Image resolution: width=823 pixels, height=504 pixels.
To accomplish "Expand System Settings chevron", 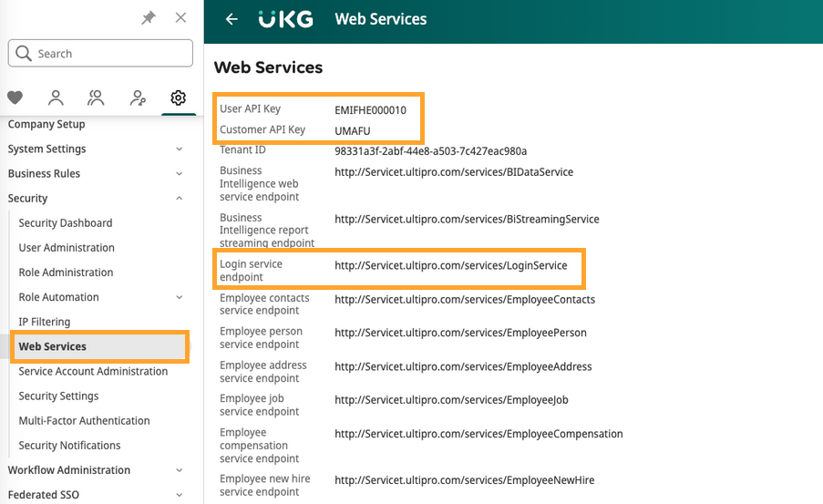I will 179,149.
